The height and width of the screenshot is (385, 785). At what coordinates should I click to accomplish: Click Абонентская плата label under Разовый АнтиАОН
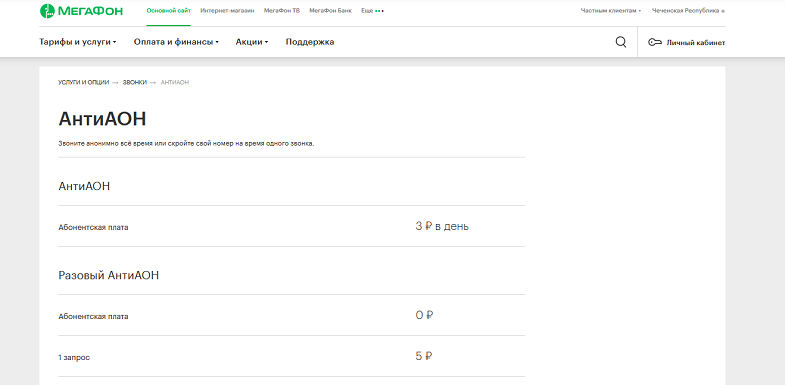tap(93, 316)
